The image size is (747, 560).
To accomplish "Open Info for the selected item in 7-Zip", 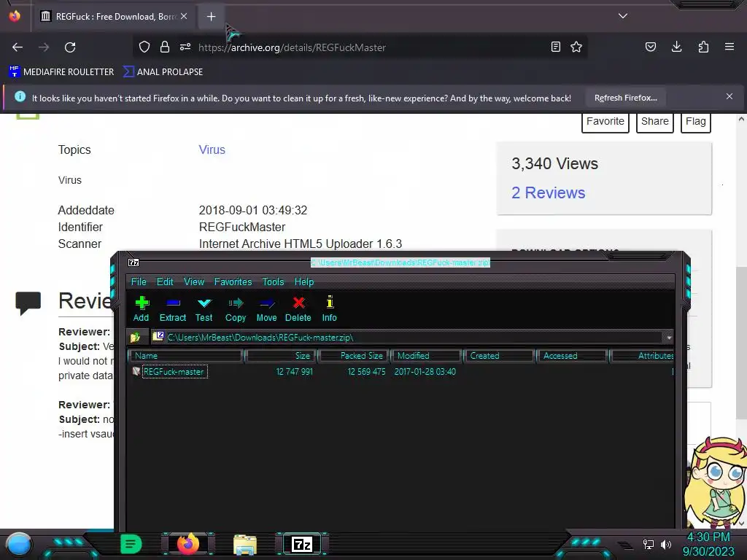I will [329, 309].
